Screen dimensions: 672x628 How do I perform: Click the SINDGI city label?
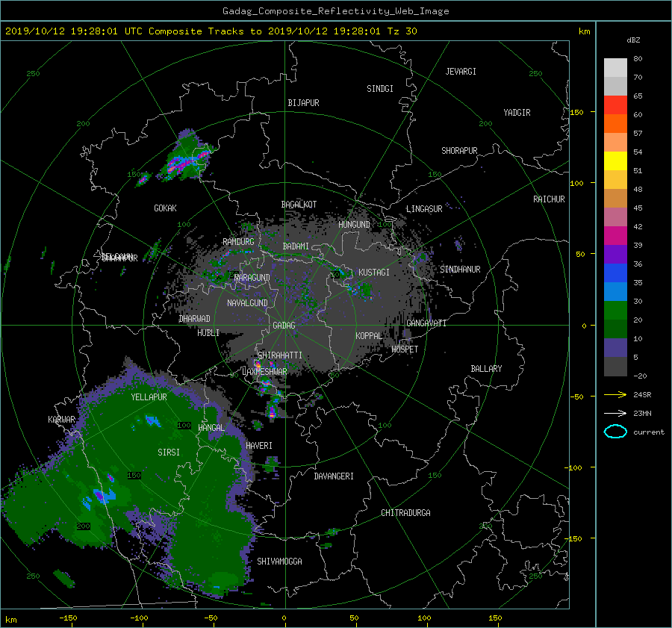[380, 89]
